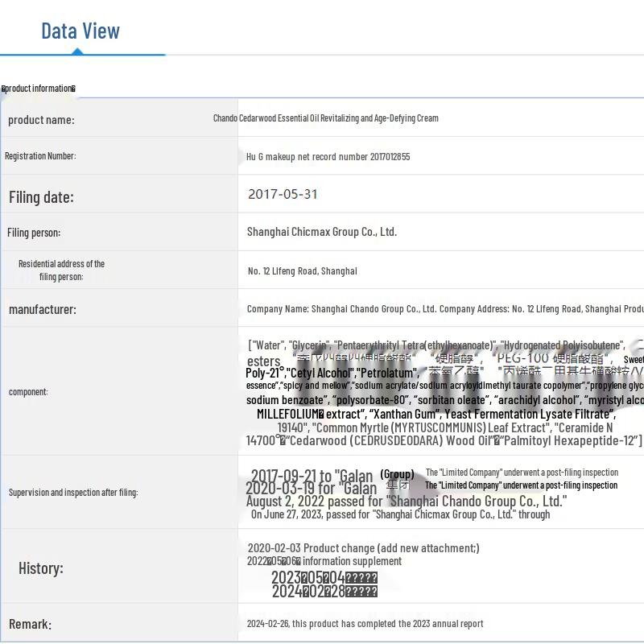
Task: Click the product name value Chando Cedarwood cream
Action: pyautogui.click(x=325, y=118)
